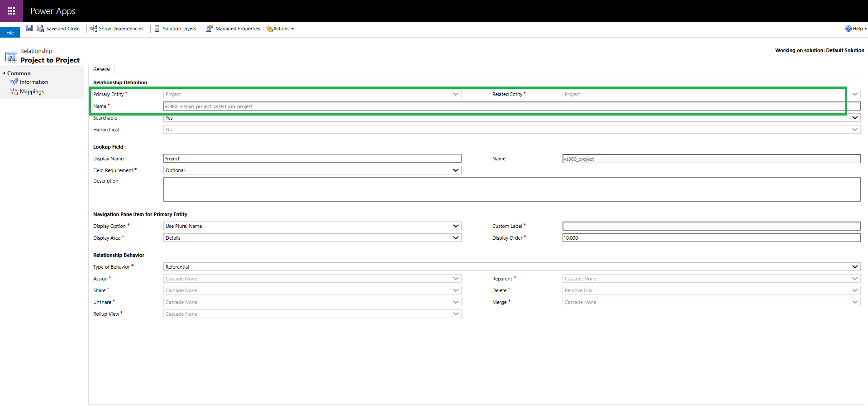The height and width of the screenshot is (415, 868).
Task: Select the General tab
Action: (x=102, y=69)
